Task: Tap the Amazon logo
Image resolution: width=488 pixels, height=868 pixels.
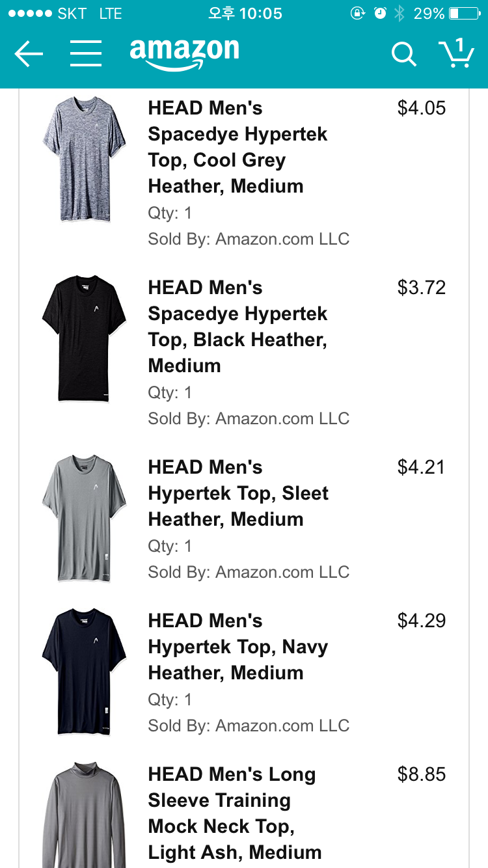Action: click(184, 53)
